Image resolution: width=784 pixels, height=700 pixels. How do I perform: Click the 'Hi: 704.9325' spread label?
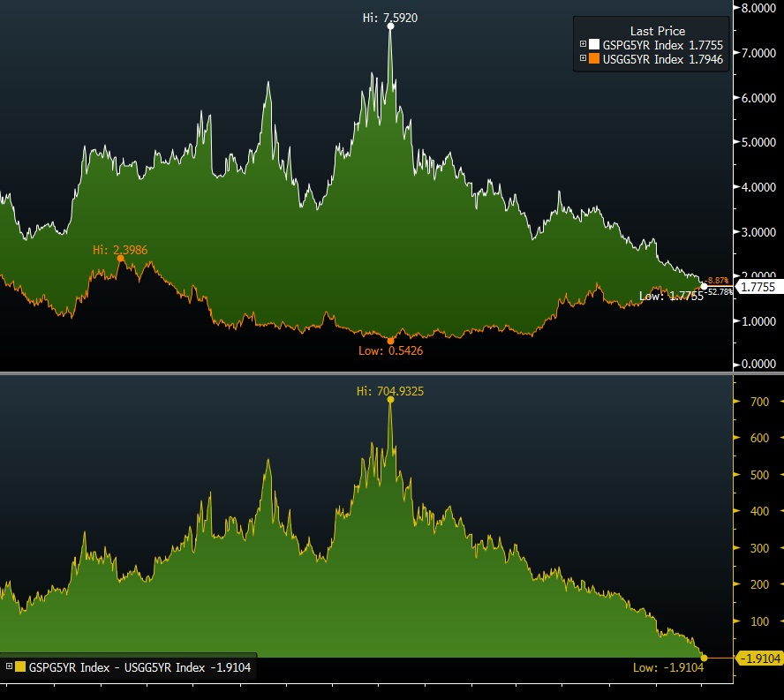point(390,391)
